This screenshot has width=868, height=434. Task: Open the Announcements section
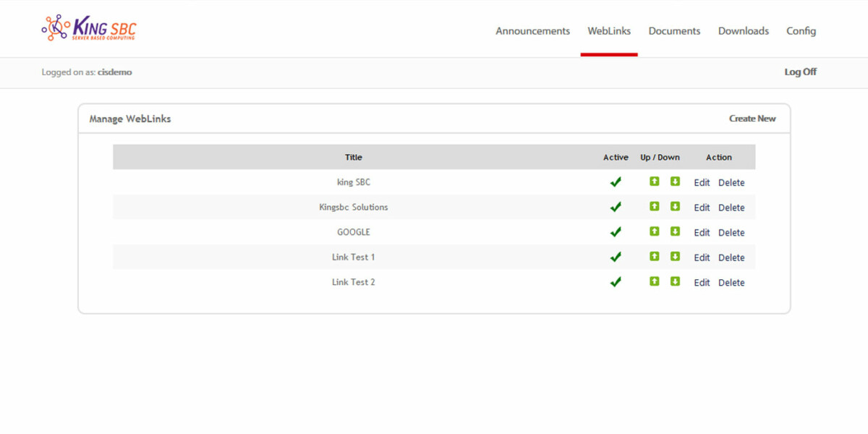[532, 31]
